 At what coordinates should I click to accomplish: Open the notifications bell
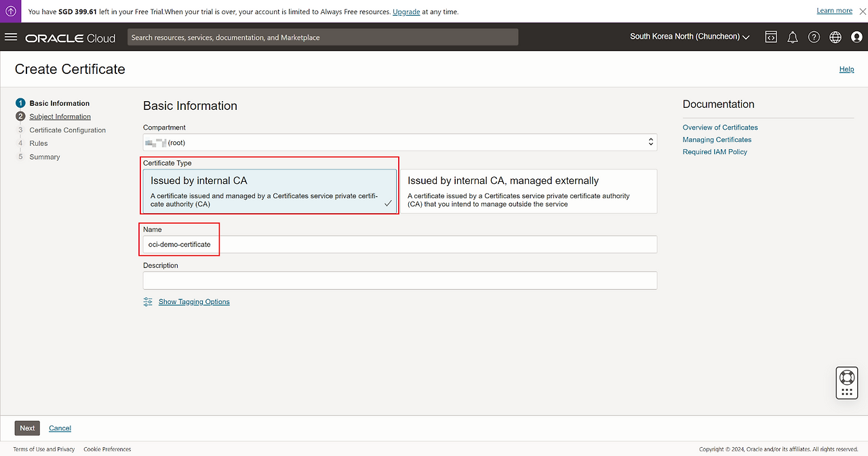click(x=792, y=37)
